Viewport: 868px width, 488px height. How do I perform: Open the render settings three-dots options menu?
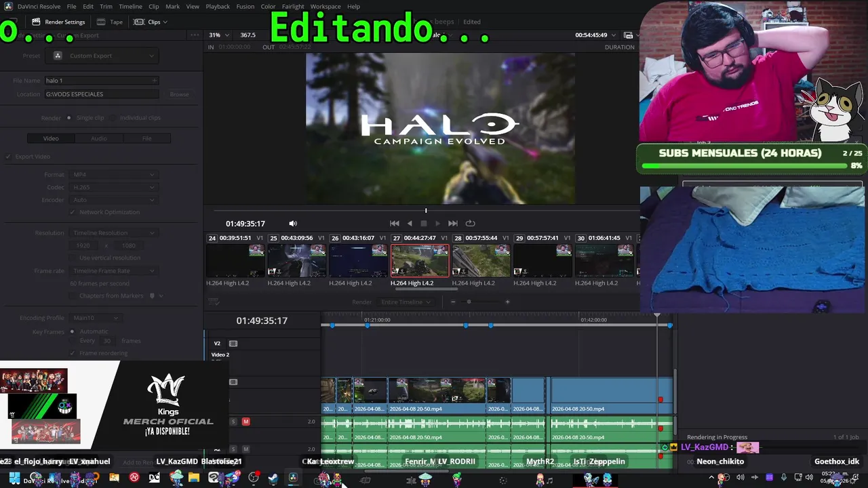[195, 35]
